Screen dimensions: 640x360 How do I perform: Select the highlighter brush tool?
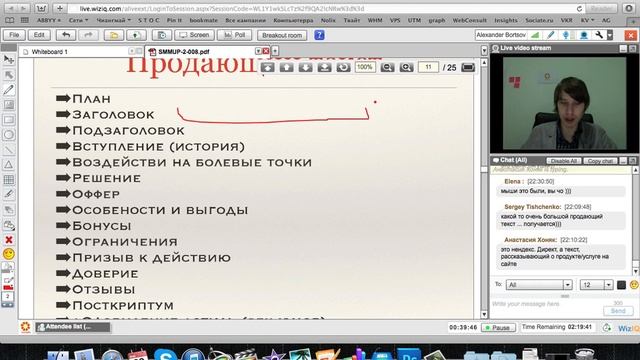click(x=9, y=195)
